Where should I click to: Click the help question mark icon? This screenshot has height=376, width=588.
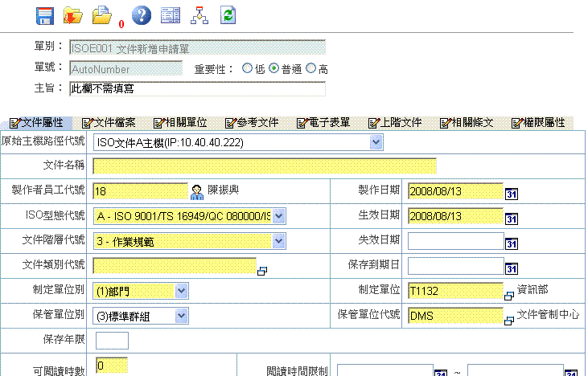pos(141,15)
